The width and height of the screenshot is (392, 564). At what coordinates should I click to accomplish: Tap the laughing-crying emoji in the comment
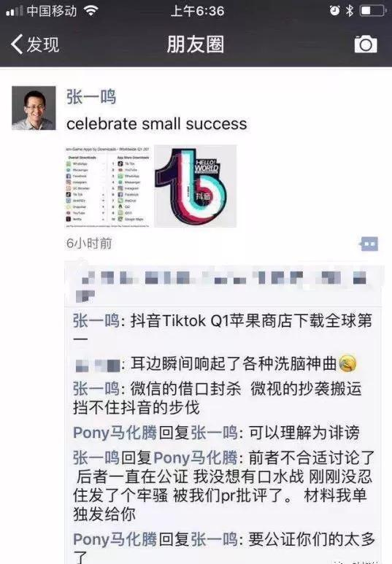tap(347, 363)
